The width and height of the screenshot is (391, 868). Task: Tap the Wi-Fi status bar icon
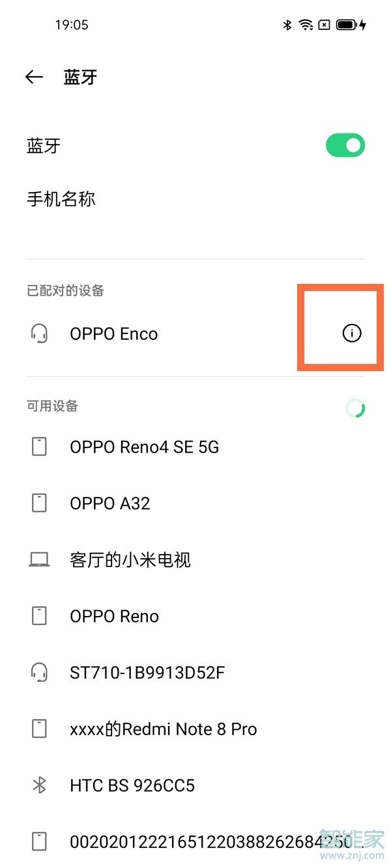coord(306,25)
